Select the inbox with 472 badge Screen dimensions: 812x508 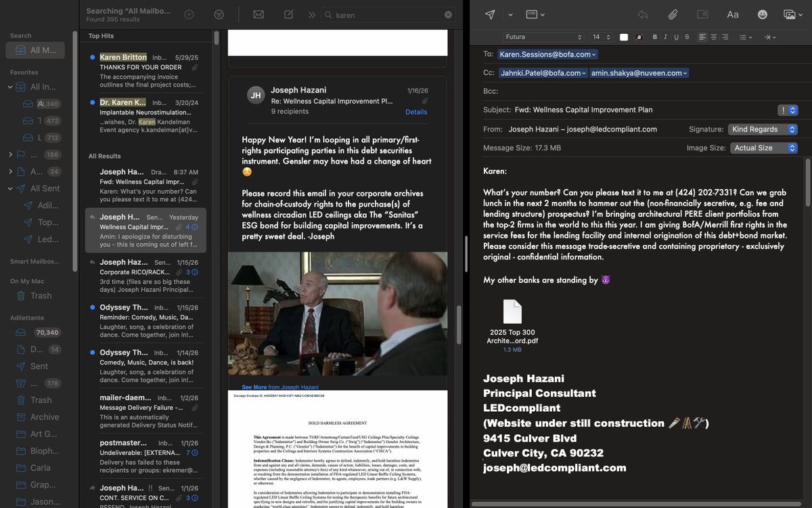point(41,121)
